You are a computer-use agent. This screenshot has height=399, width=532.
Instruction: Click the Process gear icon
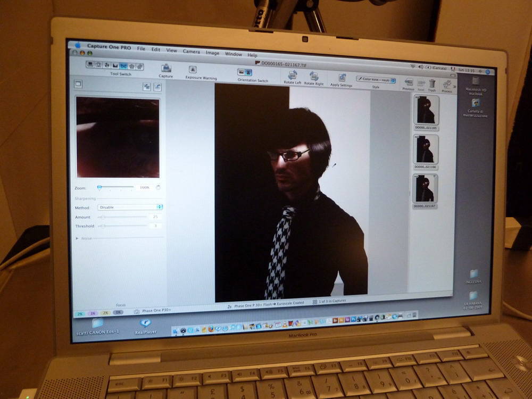tap(447, 84)
